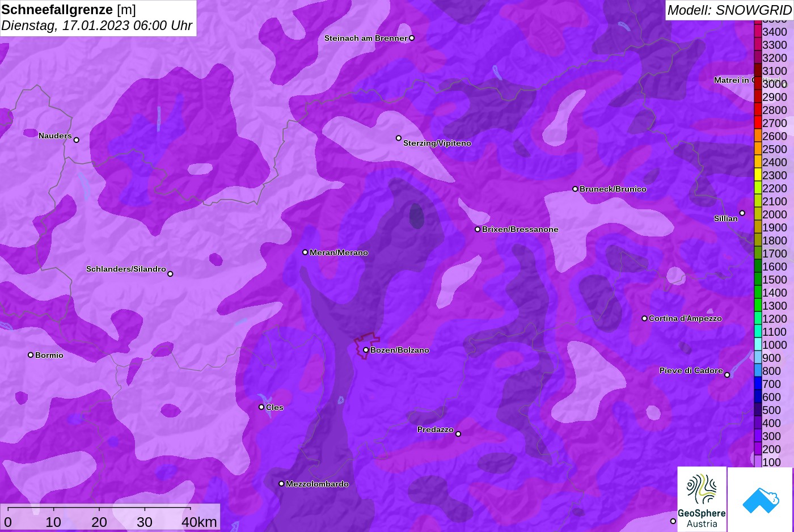Click the 0 scale bar label

point(8,522)
